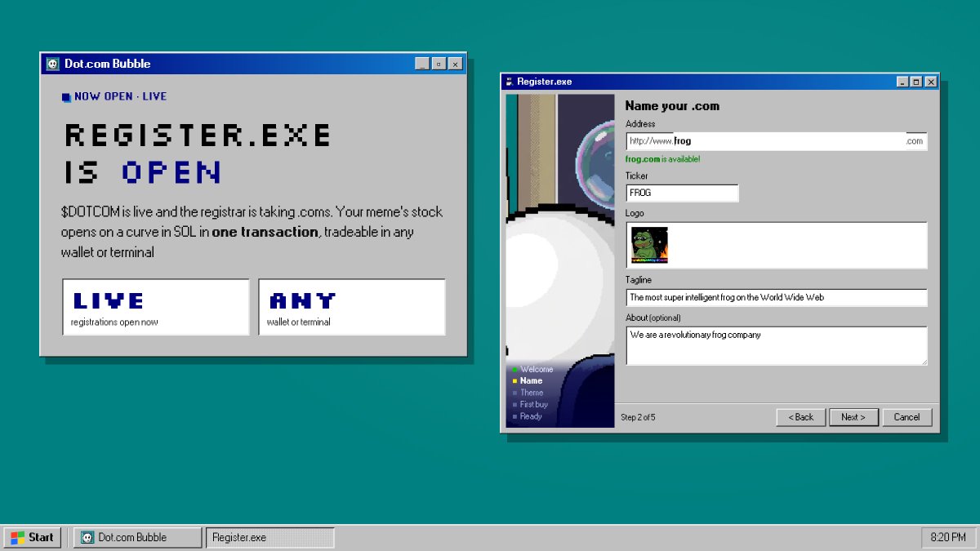The image size is (980, 551).
Task: Click the "Name your .com" heading
Action: click(672, 106)
